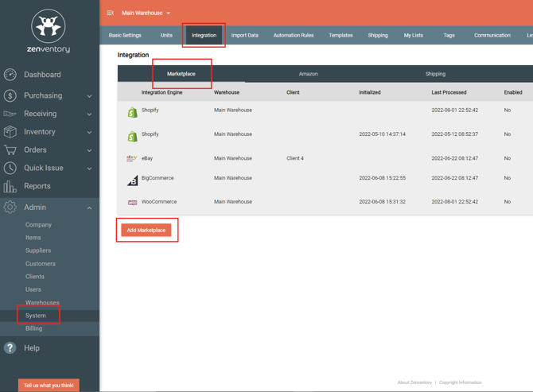The height and width of the screenshot is (392, 533).
Task: Open Users under Admin
Action: pos(33,289)
